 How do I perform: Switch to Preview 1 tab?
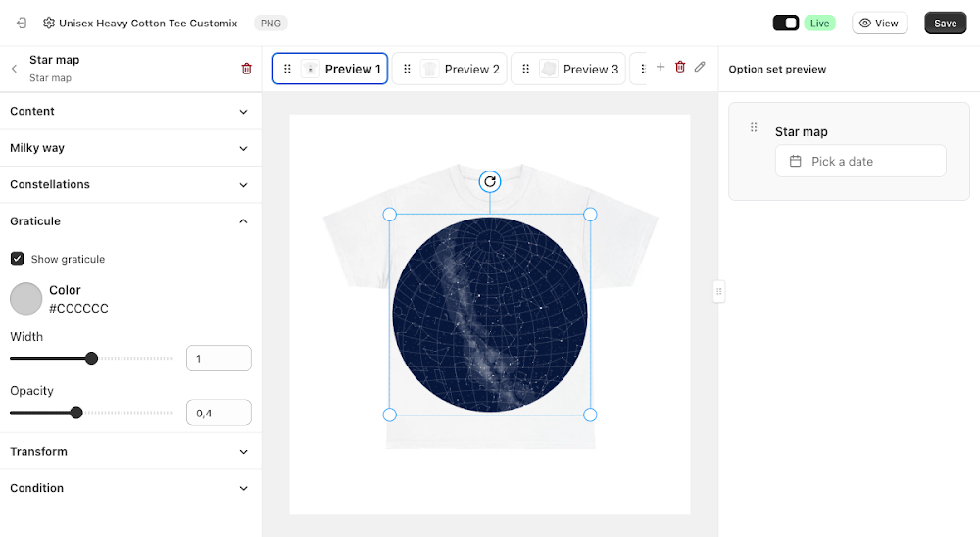click(x=330, y=69)
